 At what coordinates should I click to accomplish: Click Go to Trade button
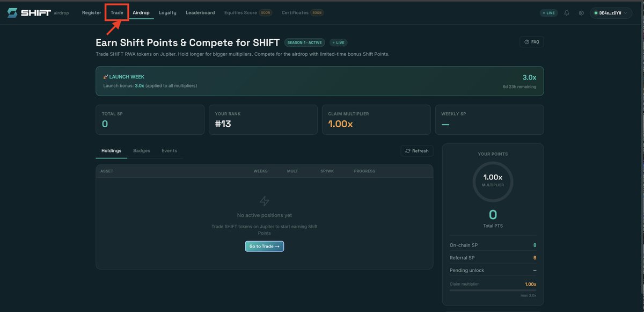tap(265, 246)
